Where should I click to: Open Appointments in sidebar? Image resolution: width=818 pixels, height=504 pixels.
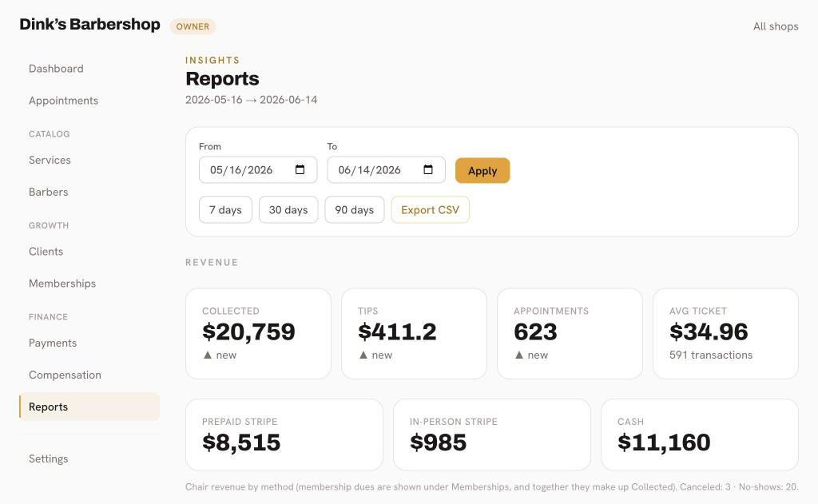click(63, 100)
